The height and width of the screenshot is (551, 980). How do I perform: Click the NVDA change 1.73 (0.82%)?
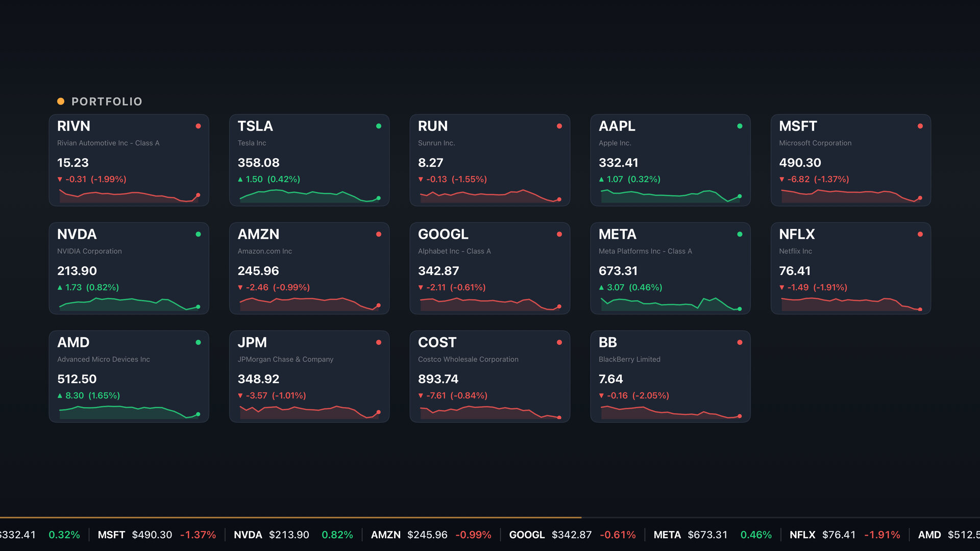88,287
